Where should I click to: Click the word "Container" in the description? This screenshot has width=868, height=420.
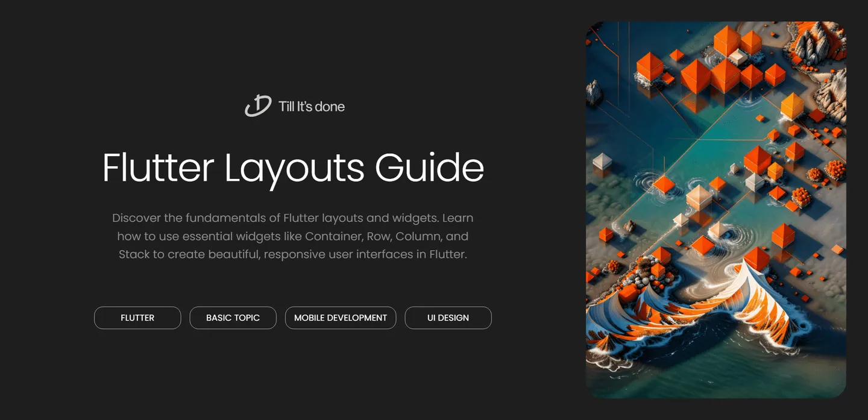(333, 236)
